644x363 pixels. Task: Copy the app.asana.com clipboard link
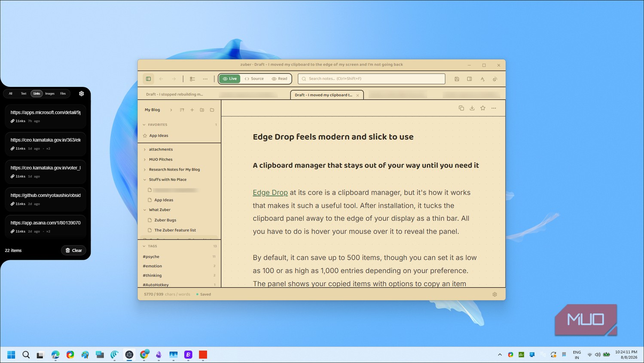46,227
